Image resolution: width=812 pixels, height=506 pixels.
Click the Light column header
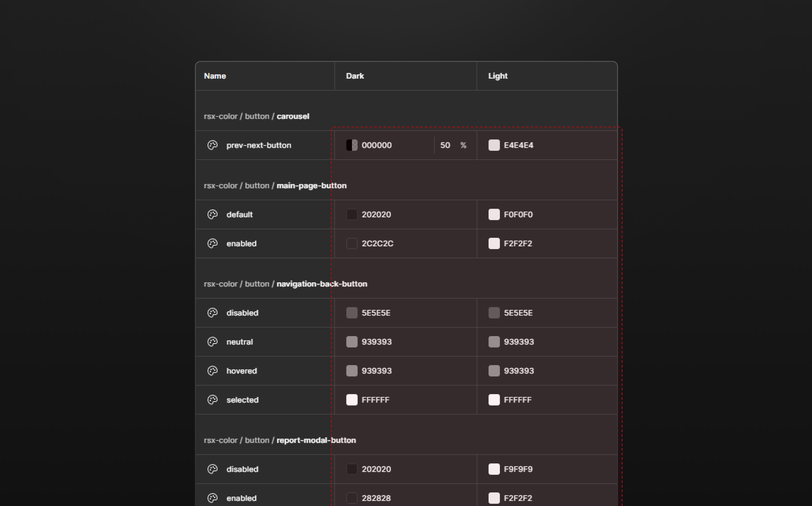[498, 76]
